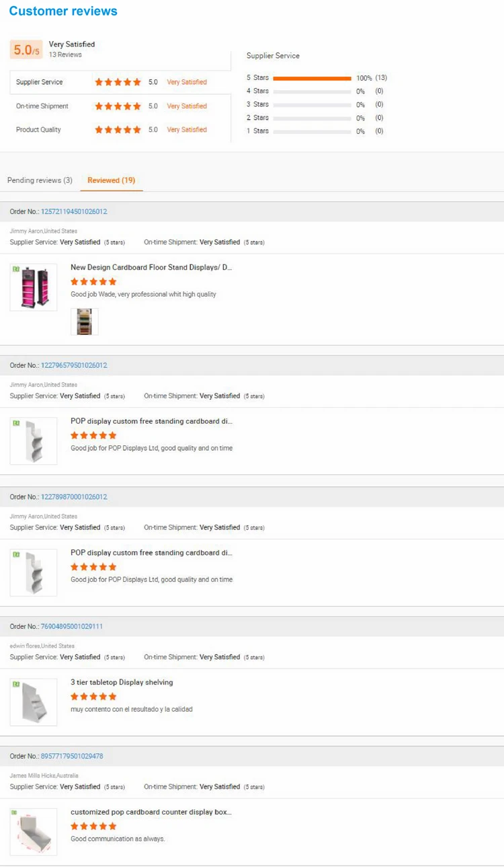The height and width of the screenshot is (867, 504).
Task: Click the green badge on the 3 tier tabletop thumbnail
Action: (16, 684)
